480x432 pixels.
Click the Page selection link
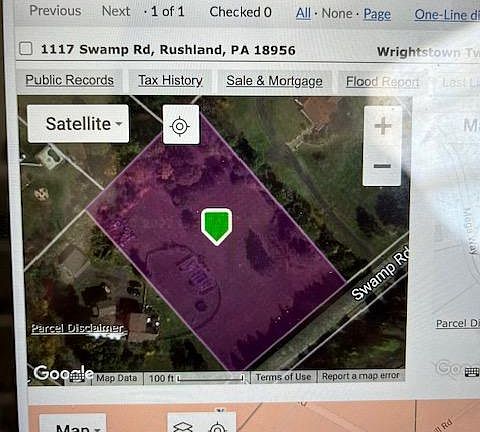[377, 14]
